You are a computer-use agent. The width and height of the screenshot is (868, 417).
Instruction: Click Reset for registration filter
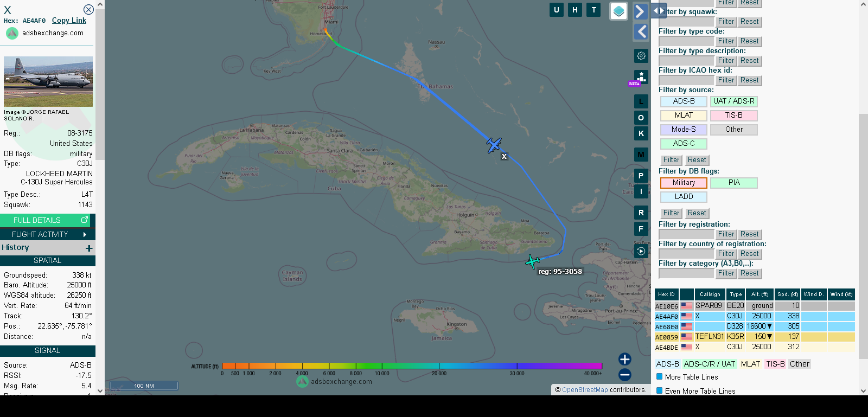pyautogui.click(x=750, y=234)
